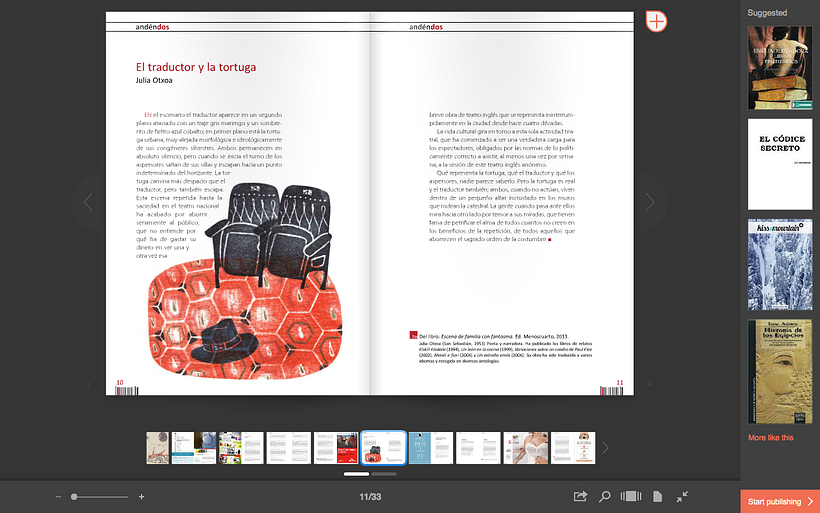Viewport: 820px width, 513px height.
Task: Switch to double-page spread view icon
Action: click(631, 496)
